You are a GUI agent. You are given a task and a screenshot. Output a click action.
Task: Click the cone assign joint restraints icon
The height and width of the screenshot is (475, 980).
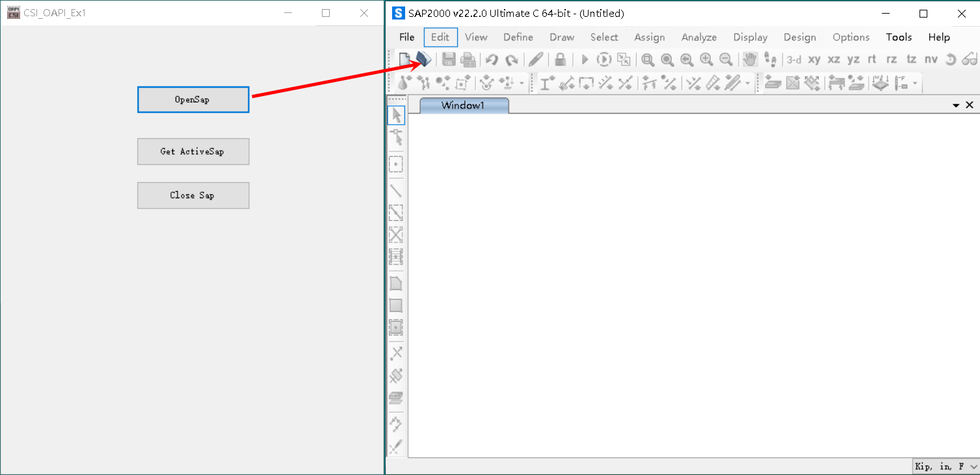coord(404,83)
